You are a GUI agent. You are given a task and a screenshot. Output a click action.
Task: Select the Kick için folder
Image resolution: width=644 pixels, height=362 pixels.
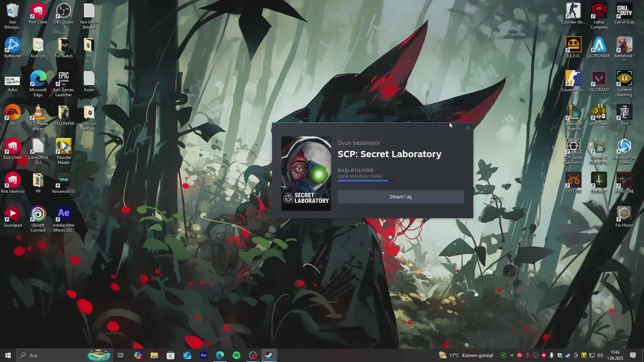(38, 48)
